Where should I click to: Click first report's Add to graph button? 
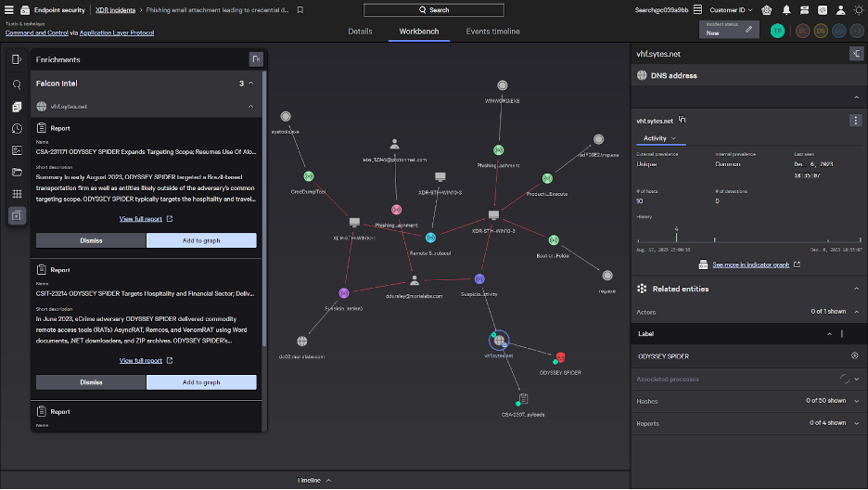[x=201, y=240]
